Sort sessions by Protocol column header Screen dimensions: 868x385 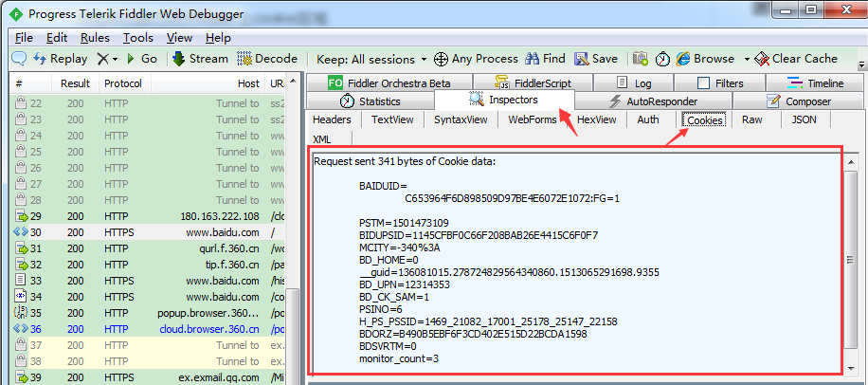pyautogui.click(x=123, y=83)
